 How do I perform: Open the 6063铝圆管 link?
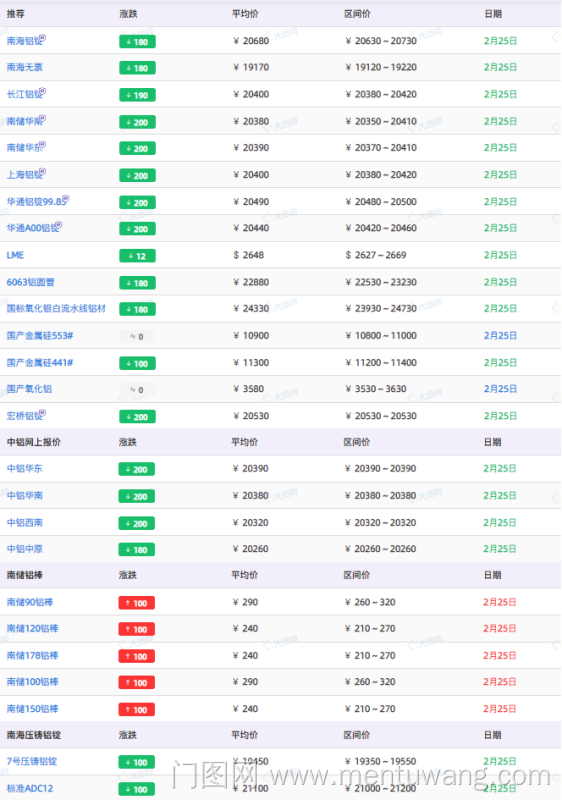(31, 282)
